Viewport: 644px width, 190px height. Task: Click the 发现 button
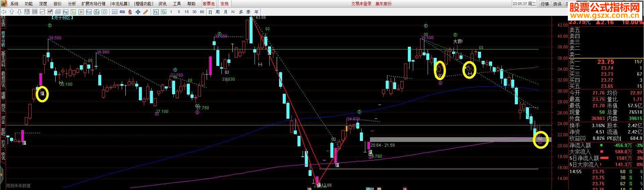coord(224,4)
